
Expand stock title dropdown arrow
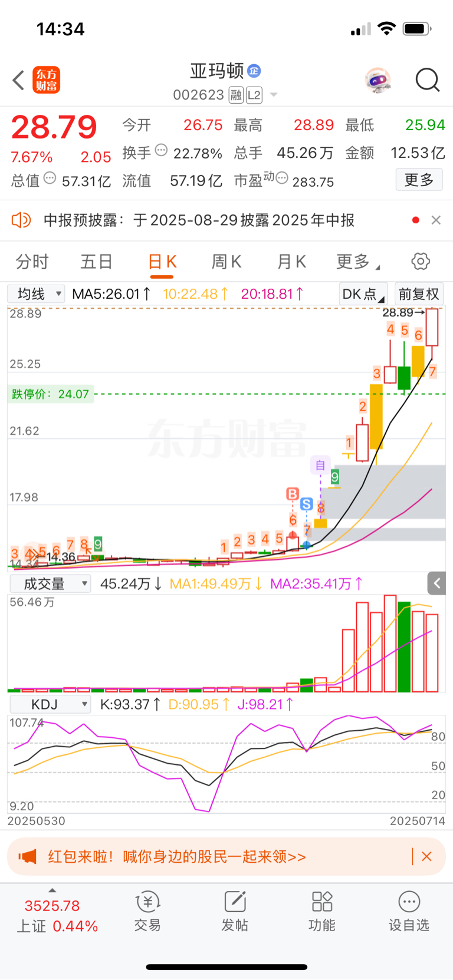(x=273, y=95)
